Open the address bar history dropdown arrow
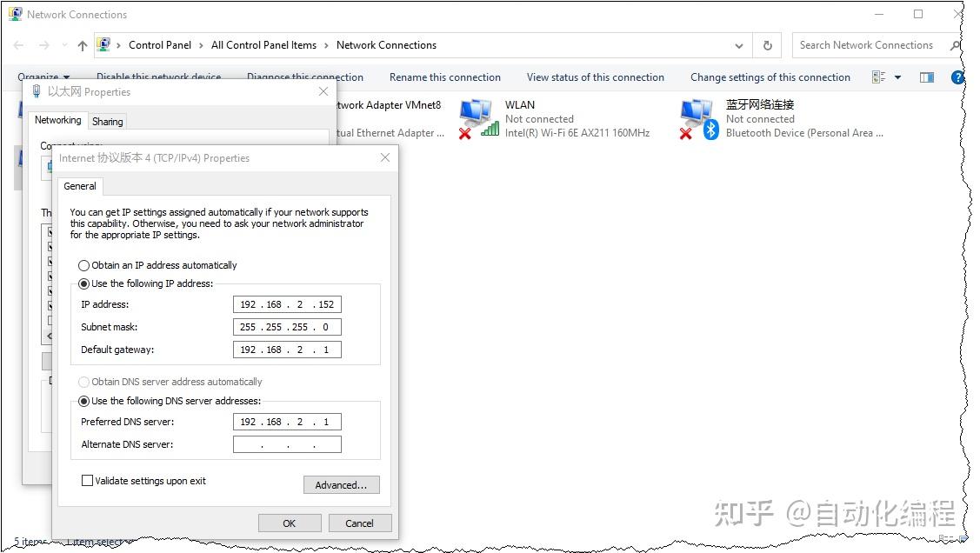980x553 pixels. pyautogui.click(x=738, y=44)
